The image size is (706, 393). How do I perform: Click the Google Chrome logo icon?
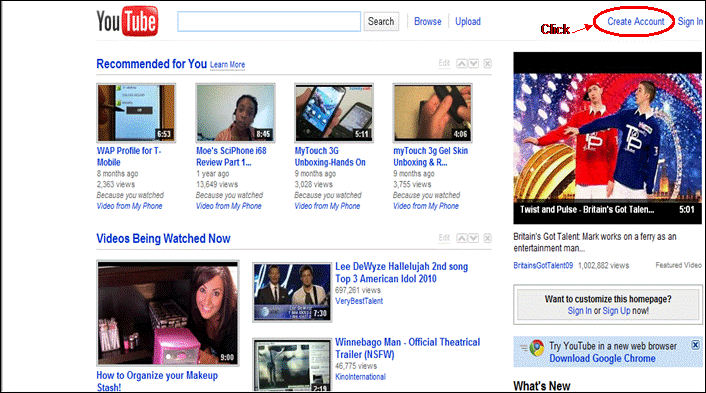click(x=536, y=348)
